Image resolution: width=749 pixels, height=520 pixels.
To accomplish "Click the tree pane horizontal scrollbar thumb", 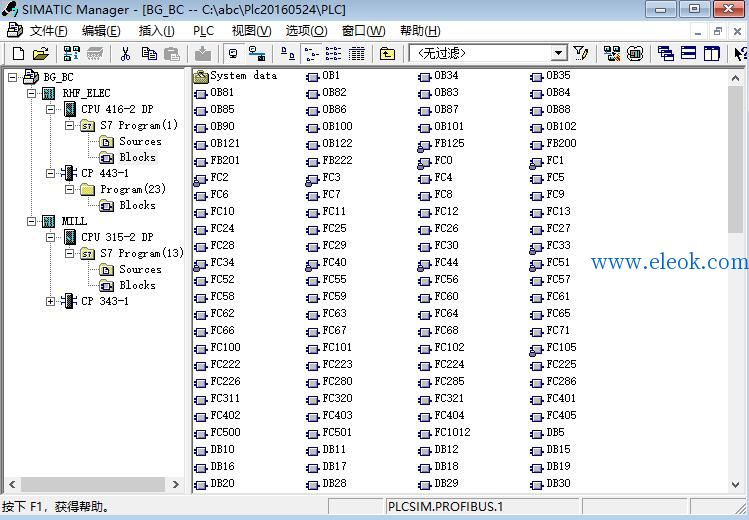I will [93, 484].
